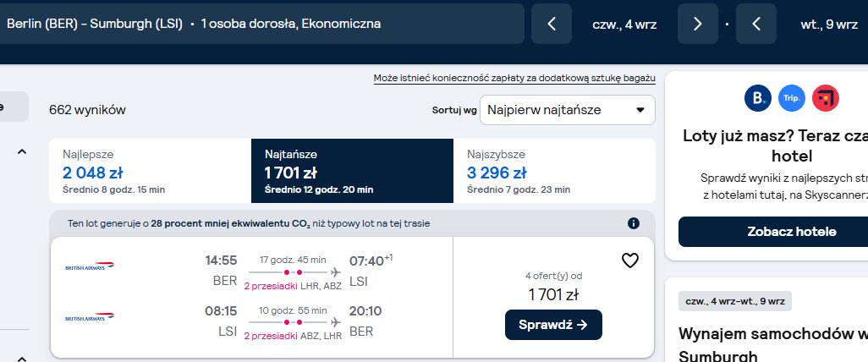Go to next departure date after czw., 4 wrz

[697, 24]
